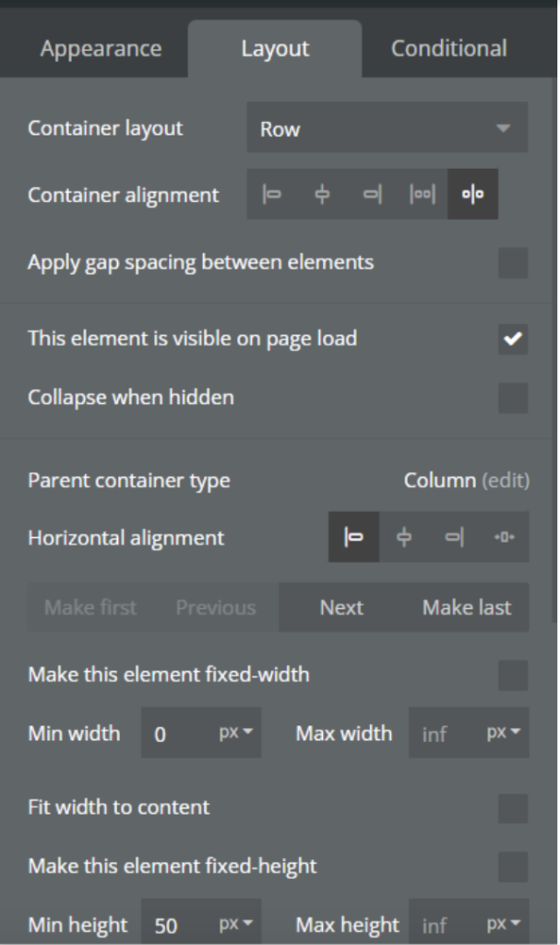Viewport: 560px width, 945px height.
Task: Tick Collapse when hidden checkbox
Action: coord(513,399)
